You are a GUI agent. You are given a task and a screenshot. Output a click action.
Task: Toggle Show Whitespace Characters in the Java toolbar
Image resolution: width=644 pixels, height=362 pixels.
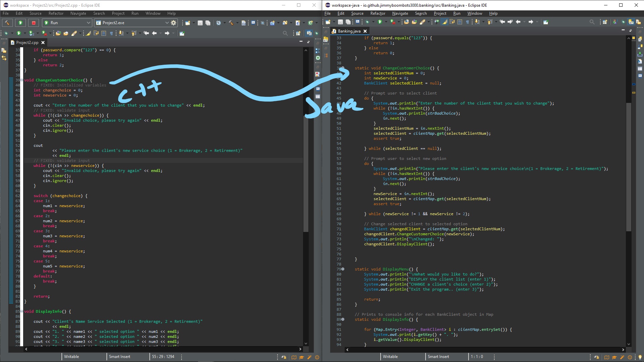[467, 22]
